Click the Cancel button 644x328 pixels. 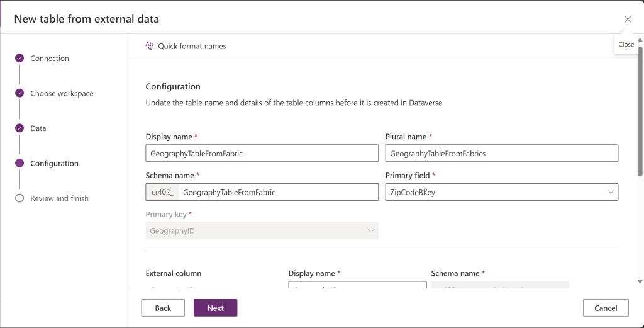coord(606,308)
